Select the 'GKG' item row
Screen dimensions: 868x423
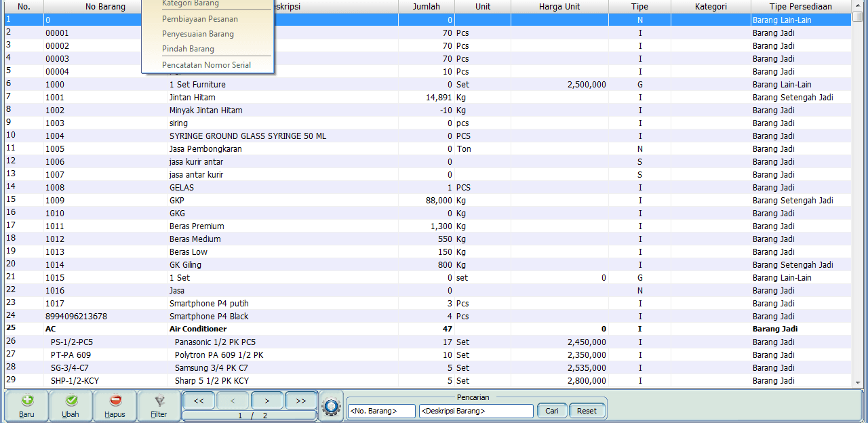pos(428,214)
